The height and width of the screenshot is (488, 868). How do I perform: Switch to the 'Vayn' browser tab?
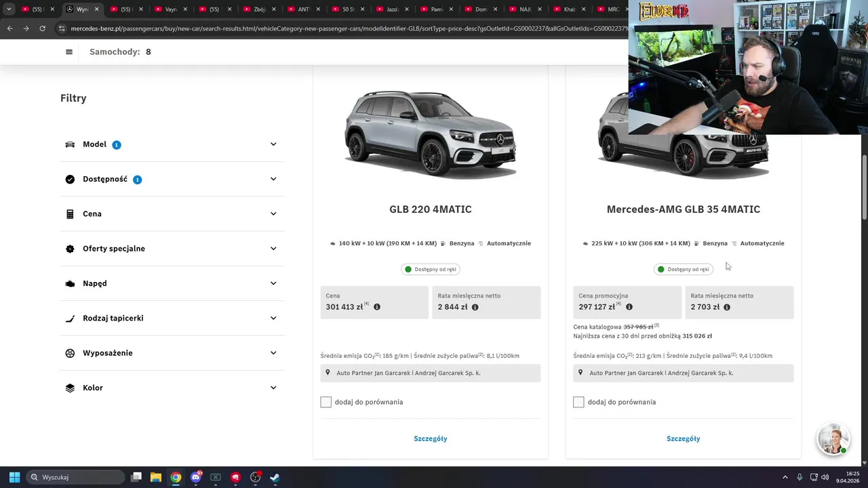tap(170, 9)
